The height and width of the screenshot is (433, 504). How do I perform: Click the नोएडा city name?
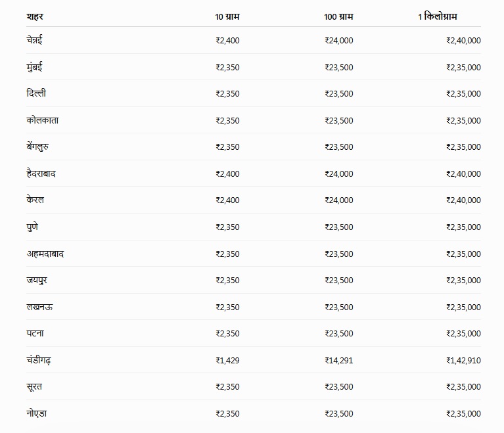(x=37, y=413)
